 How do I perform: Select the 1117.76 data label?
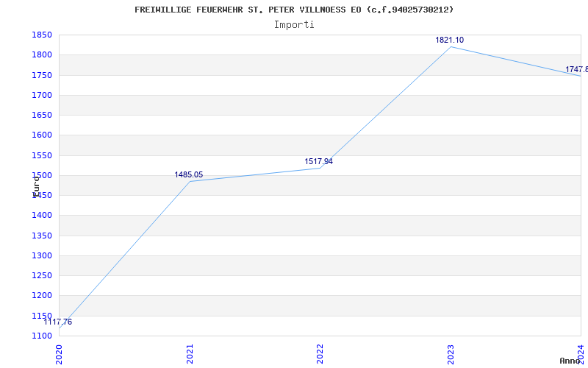58,322
